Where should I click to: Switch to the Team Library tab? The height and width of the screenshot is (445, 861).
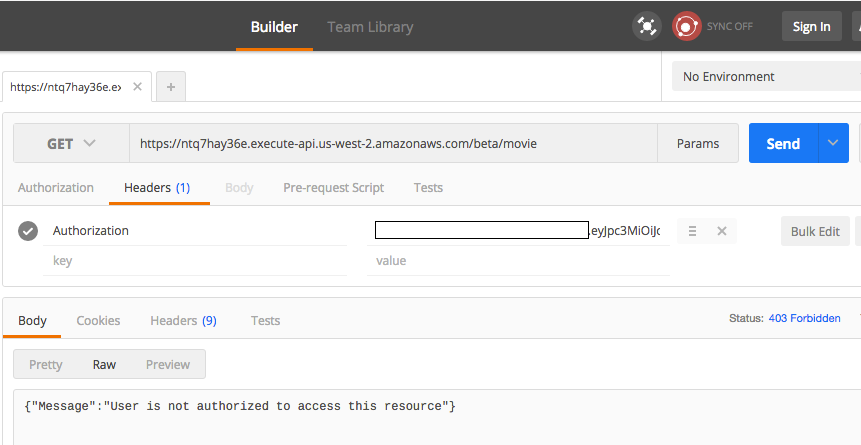pyautogui.click(x=370, y=27)
